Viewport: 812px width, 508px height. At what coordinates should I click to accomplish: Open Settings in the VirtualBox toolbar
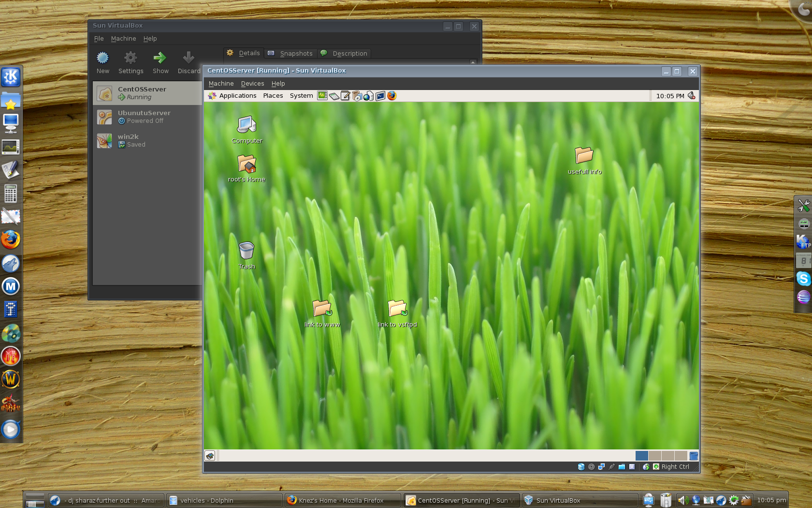coord(130,62)
